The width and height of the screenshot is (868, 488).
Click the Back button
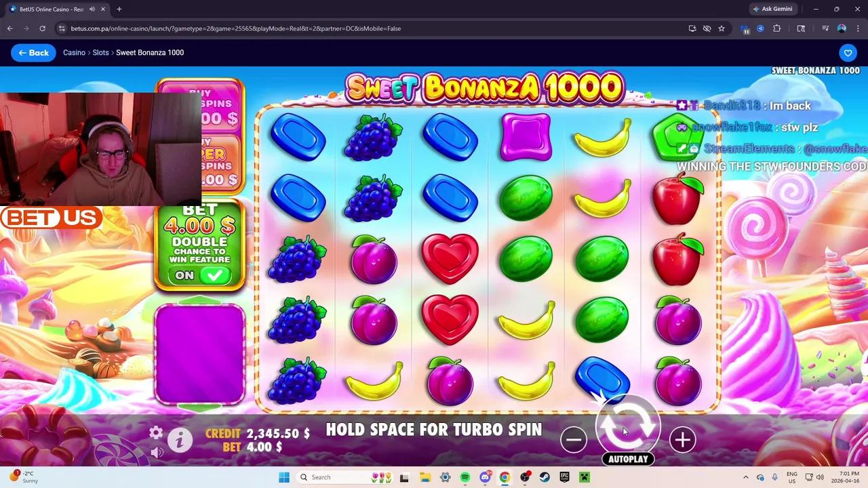tap(33, 53)
